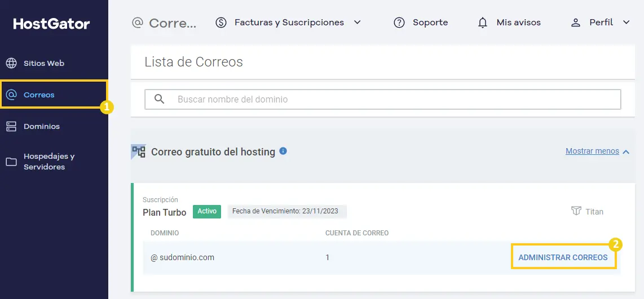Select the @ sudominio.com domain row
This screenshot has height=299, width=644.
pos(381,257)
